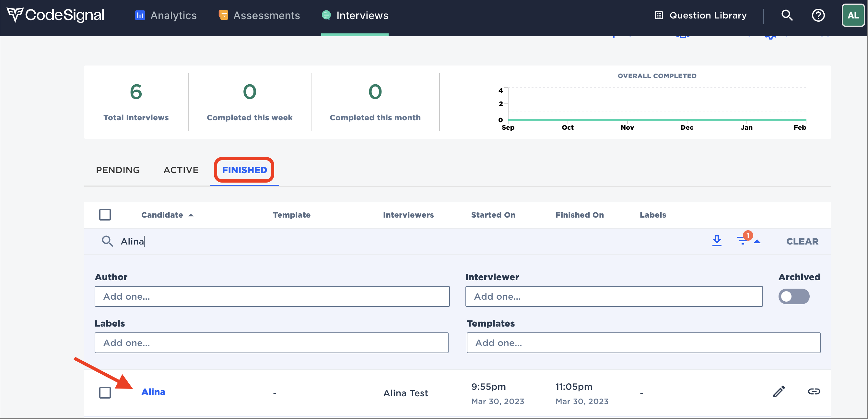This screenshot has width=868, height=419.
Task: Go to the Interviews menu
Action: (362, 15)
